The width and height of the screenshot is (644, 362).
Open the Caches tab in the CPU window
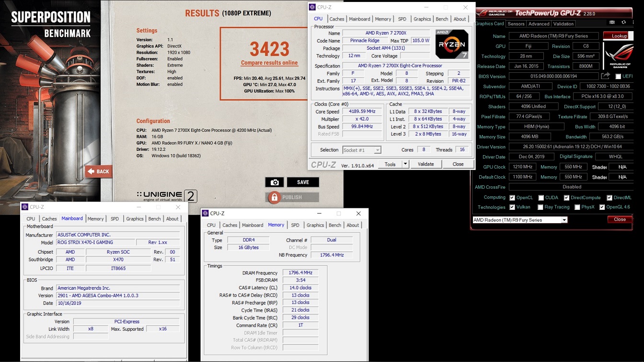[337, 19]
